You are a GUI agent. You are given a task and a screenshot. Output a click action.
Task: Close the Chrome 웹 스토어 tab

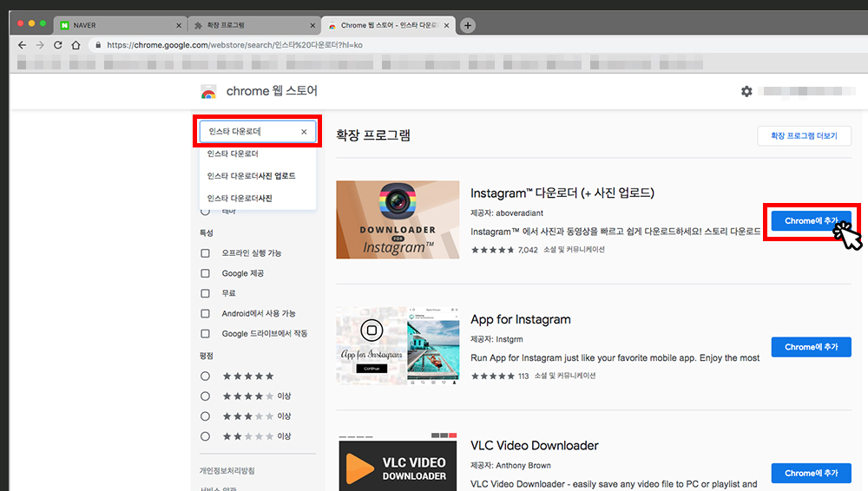point(447,25)
